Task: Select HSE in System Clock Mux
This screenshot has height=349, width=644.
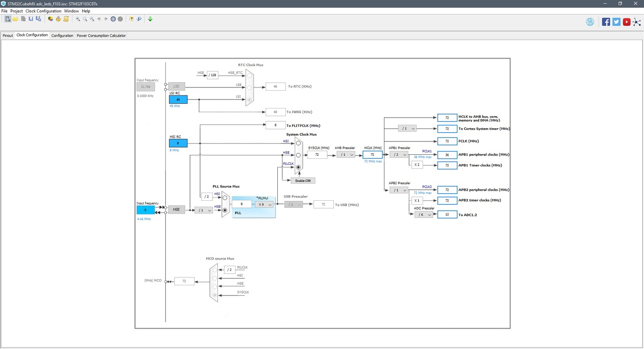Action: tap(298, 155)
